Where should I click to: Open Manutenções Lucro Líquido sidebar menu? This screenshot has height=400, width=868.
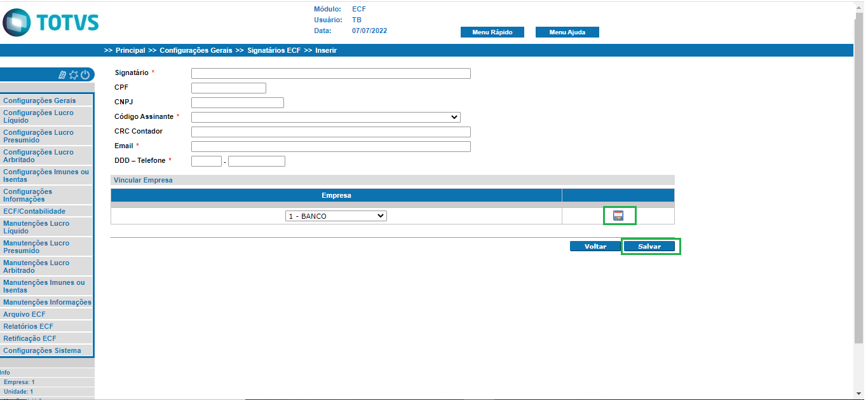(47, 227)
